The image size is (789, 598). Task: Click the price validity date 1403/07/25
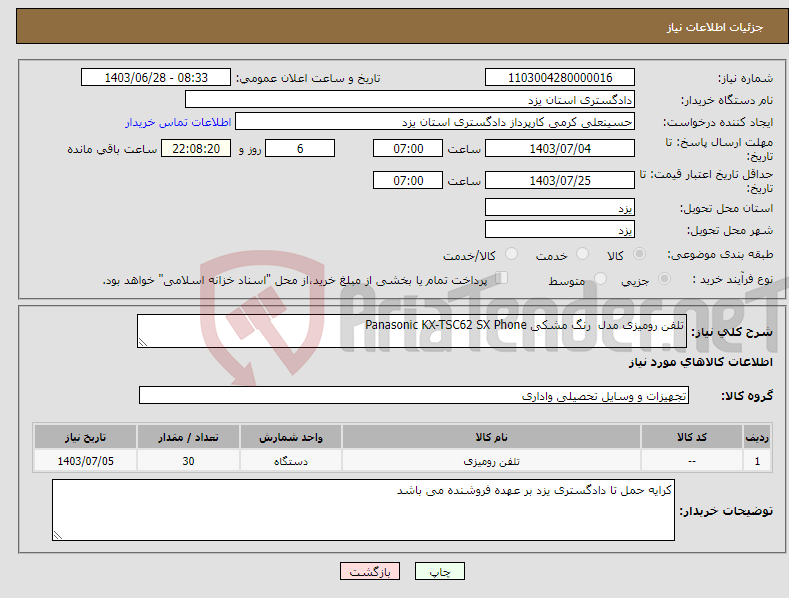(560, 180)
